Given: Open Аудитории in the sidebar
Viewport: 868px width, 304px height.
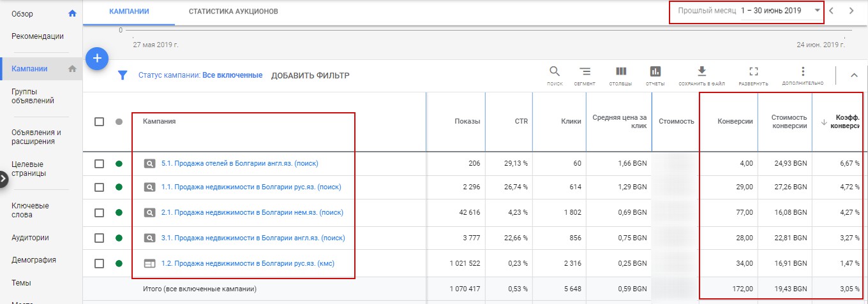Looking at the screenshot, I should click(30, 238).
